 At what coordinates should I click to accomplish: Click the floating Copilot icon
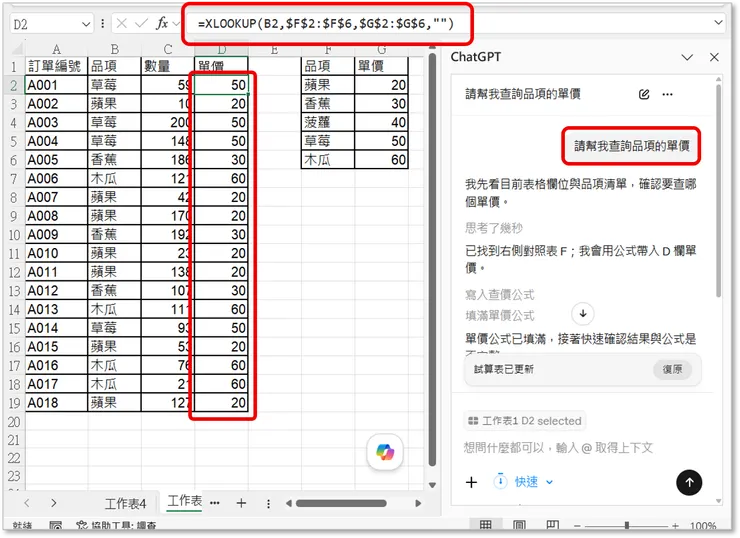385,452
